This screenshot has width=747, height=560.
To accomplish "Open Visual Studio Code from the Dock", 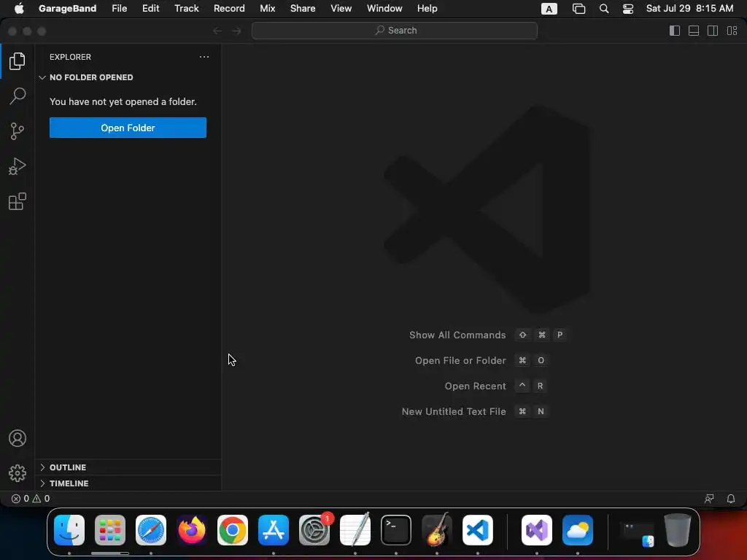I will (x=478, y=530).
